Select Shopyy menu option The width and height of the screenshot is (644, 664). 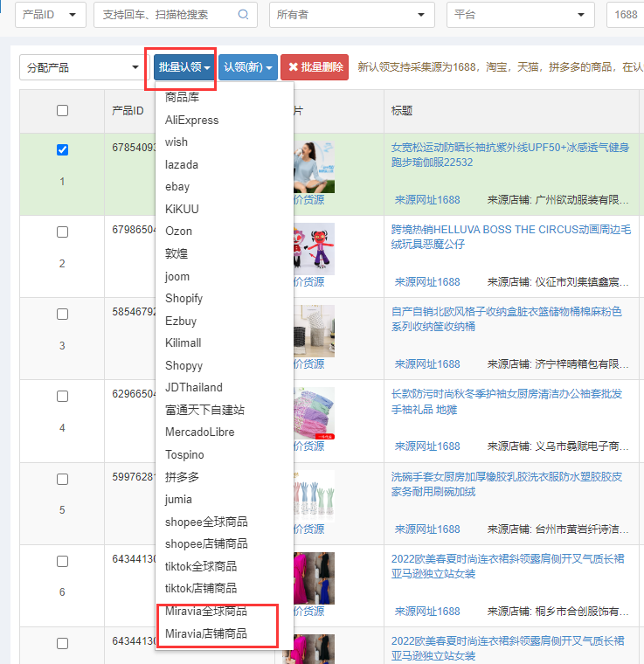pyautogui.click(x=184, y=365)
